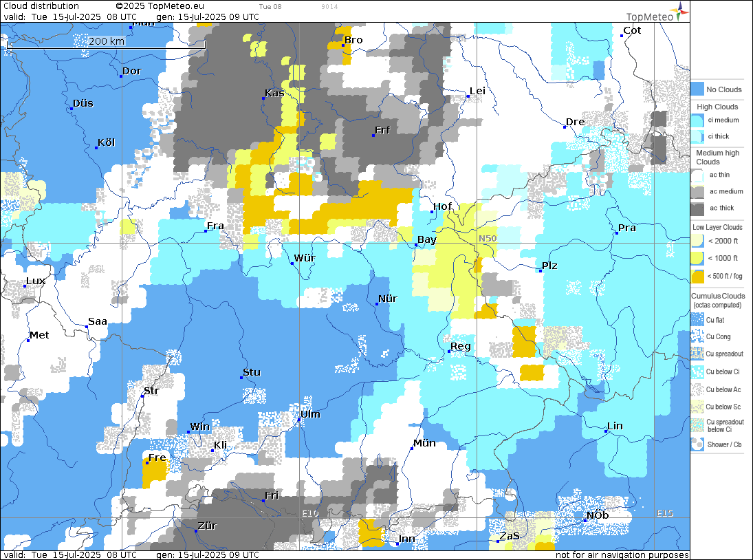The height and width of the screenshot is (560, 753).
Task: Click the Kas city marker
Action: (x=263, y=98)
